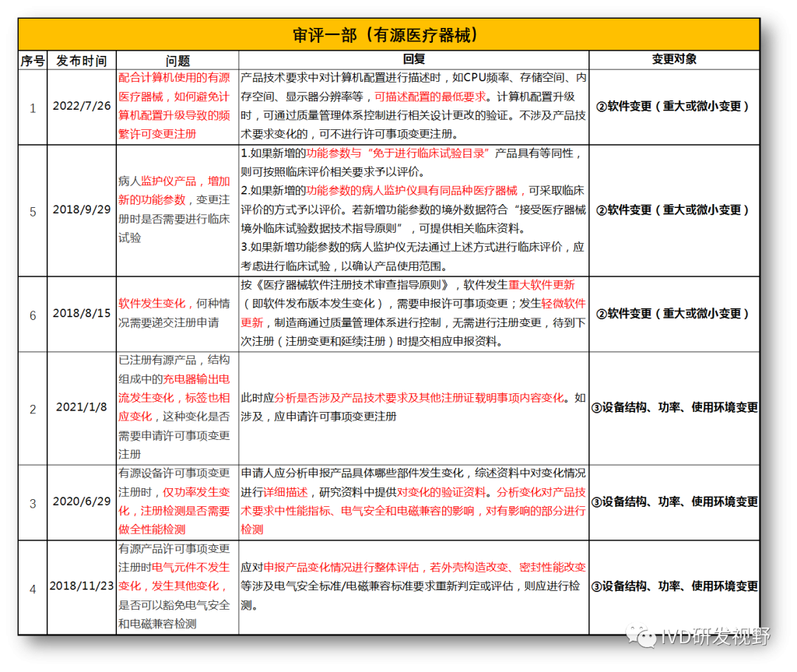Select the 回复 column header
The width and height of the screenshot is (797, 672).
point(413,60)
